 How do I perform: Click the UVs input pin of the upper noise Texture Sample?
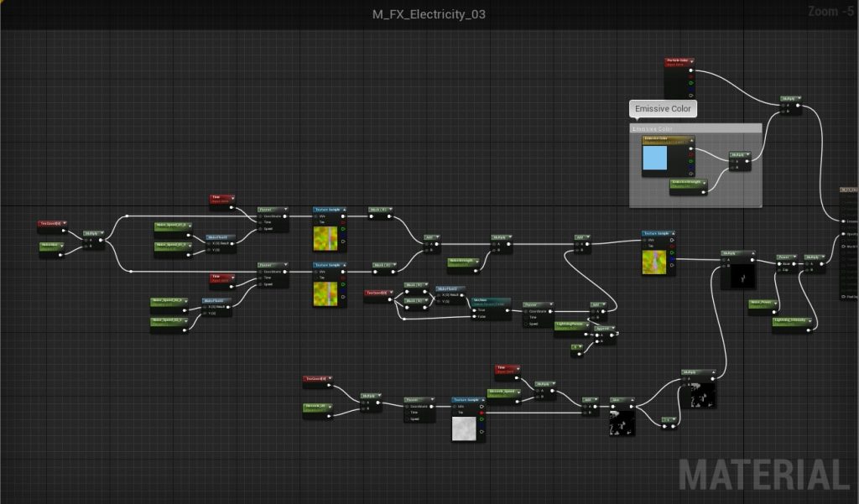click(316, 216)
